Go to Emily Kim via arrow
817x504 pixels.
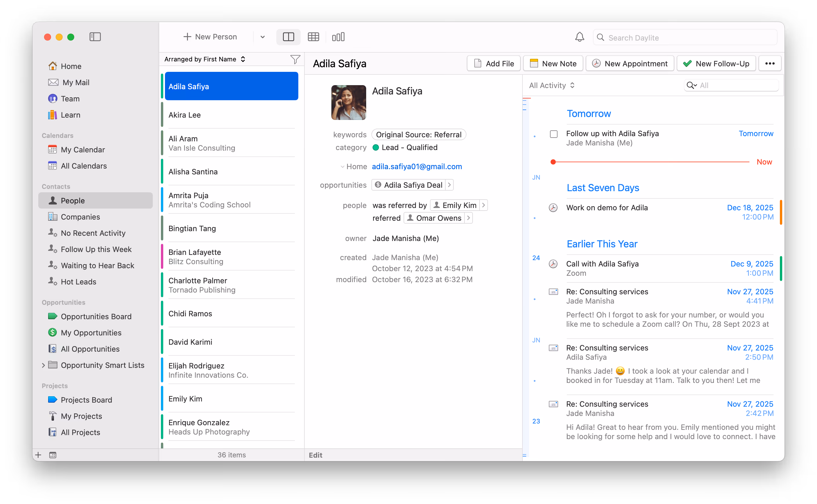(x=483, y=205)
